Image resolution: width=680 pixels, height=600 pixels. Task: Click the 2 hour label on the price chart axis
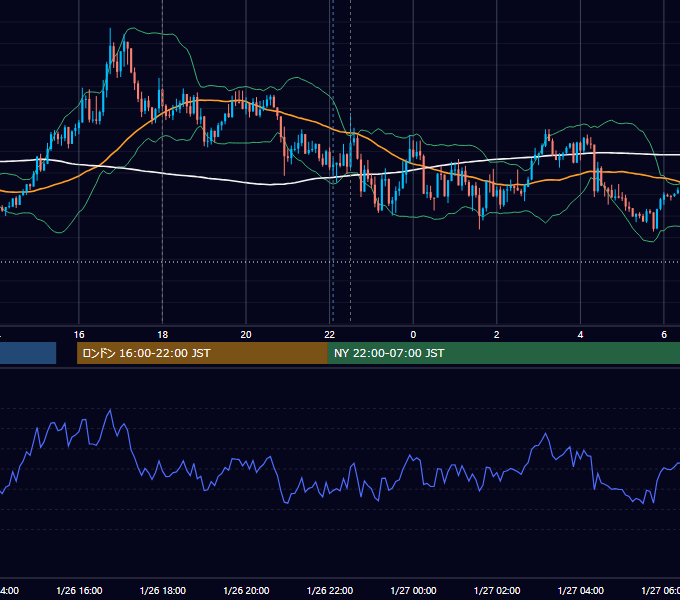tap(497, 335)
